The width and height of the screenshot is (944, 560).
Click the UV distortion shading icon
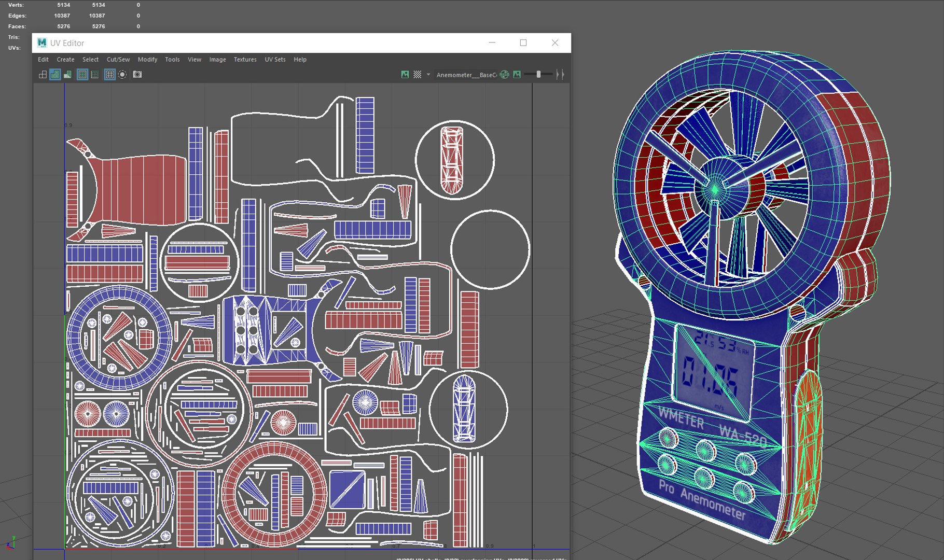[67, 75]
